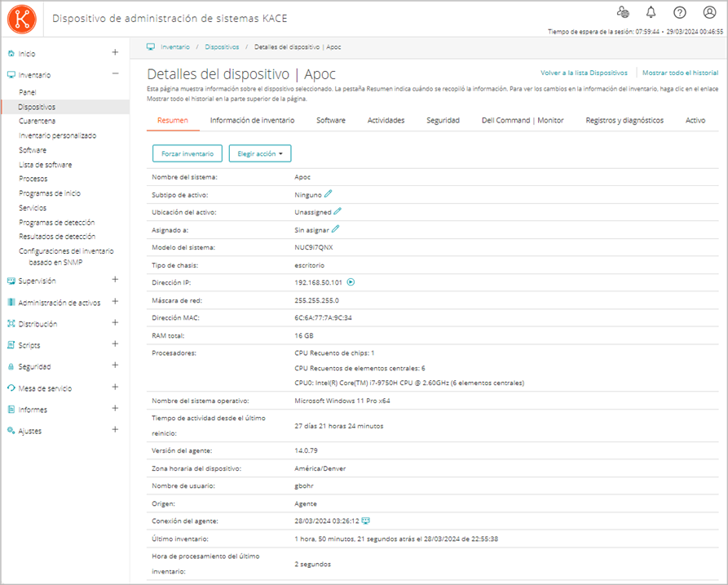This screenshot has height=585, width=728.
Task: Open the Seguridad tab
Action: tap(443, 121)
